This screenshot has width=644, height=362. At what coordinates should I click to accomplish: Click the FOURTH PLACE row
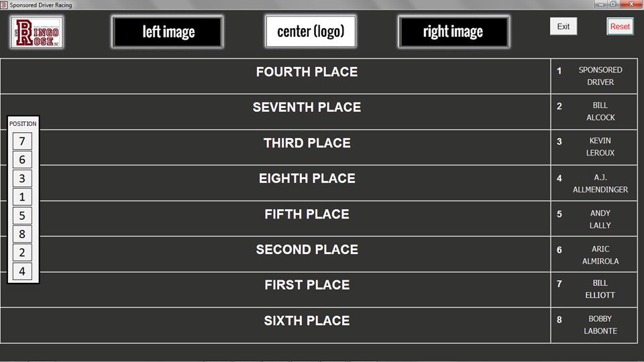point(307,72)
